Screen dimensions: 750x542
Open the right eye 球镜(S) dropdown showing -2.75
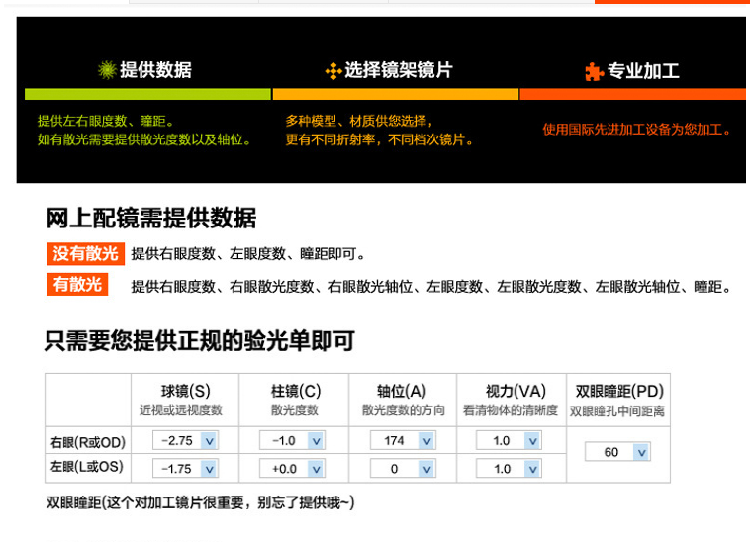pos(185,440)
